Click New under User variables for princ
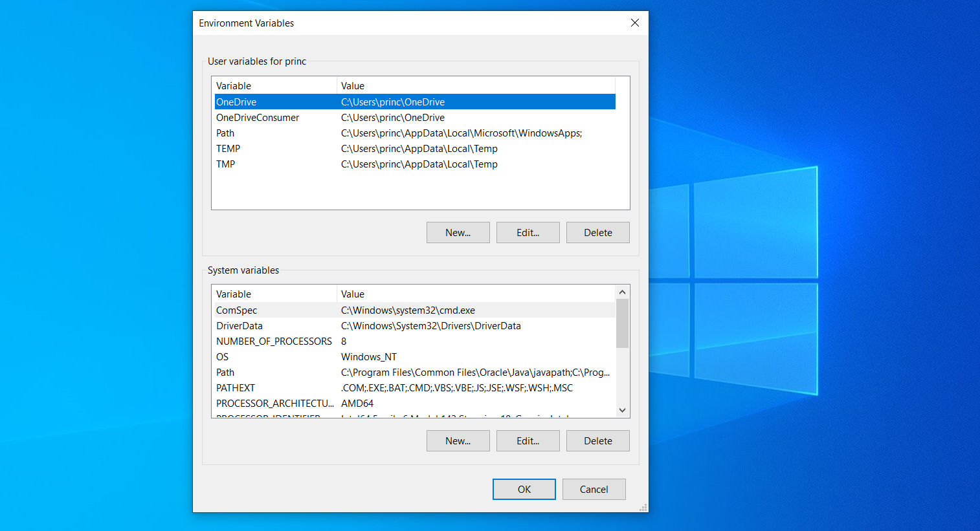The height and width of the screenshot is (531, 980). tap(458, 233)
